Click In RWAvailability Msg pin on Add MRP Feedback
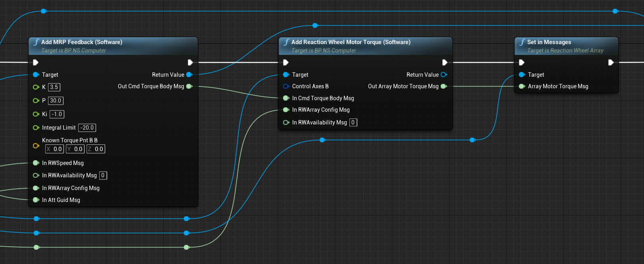644x264 pixels. (x=36, y=175)
